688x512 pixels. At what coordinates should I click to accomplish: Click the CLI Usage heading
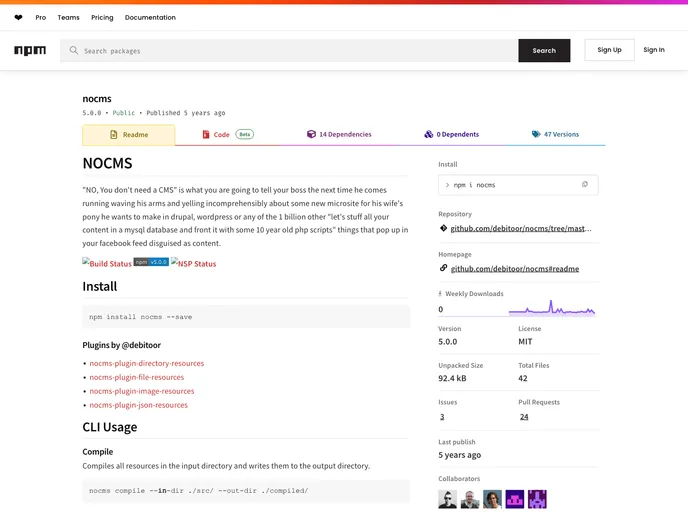(110, 427)
